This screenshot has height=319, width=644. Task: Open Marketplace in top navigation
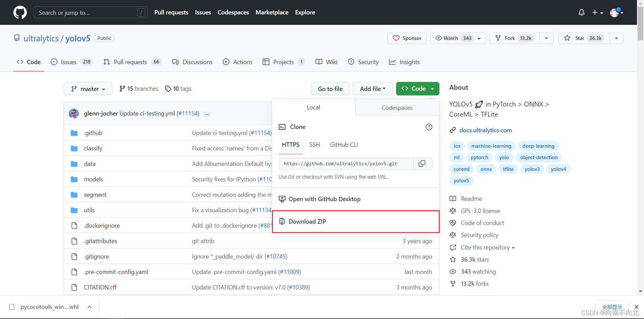coord(272,12)
